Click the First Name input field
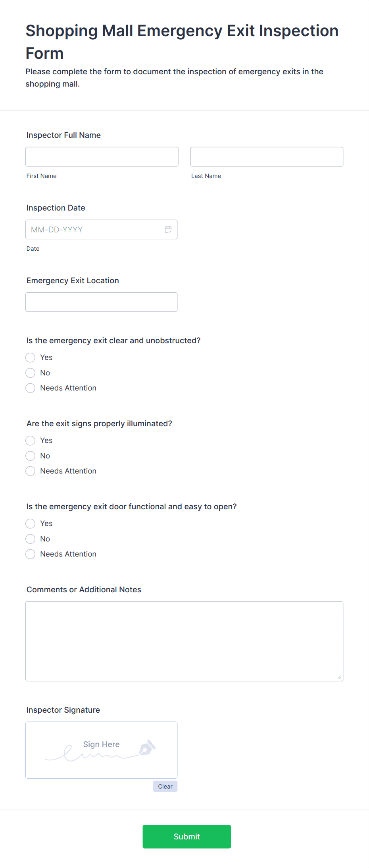Image resolution: width=369 pixels, height=868 pixels. (x=102, y=157)
